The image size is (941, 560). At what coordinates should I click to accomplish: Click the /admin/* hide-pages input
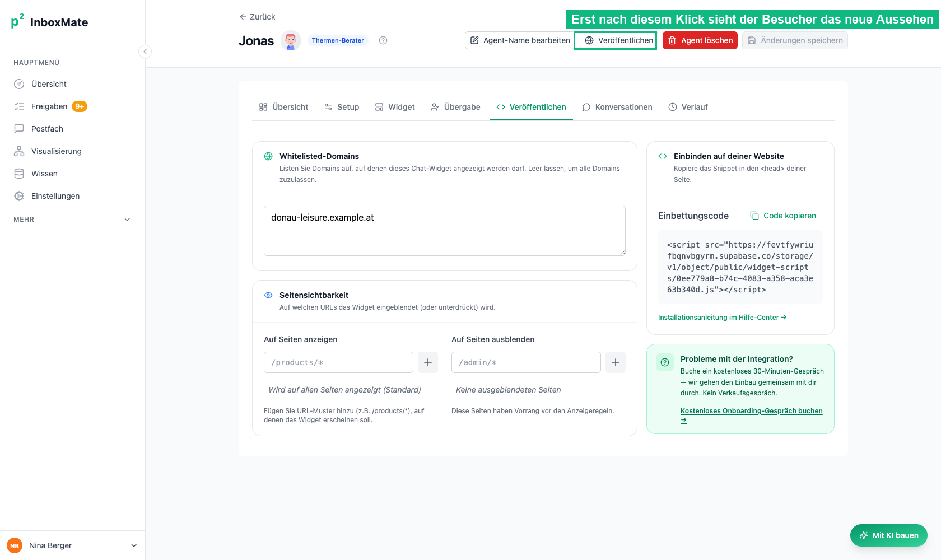[x=526, y=362]
